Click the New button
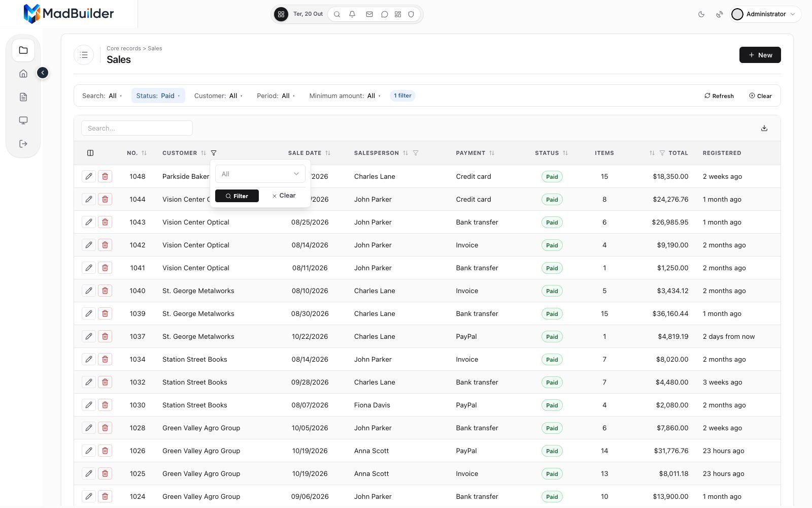The width and height of the screenshot is (812, 508). (760, 55)
